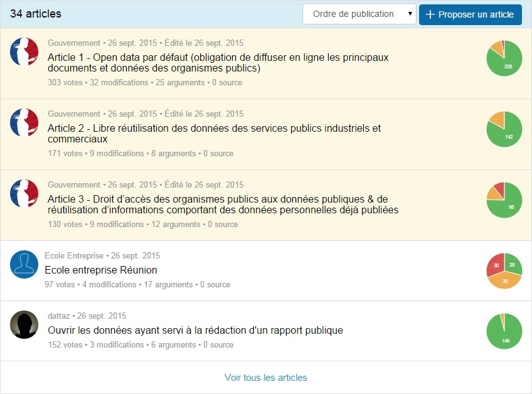Click the vote pie chart showing 98
Screen dimensions: 532x394
coord(504,200)
